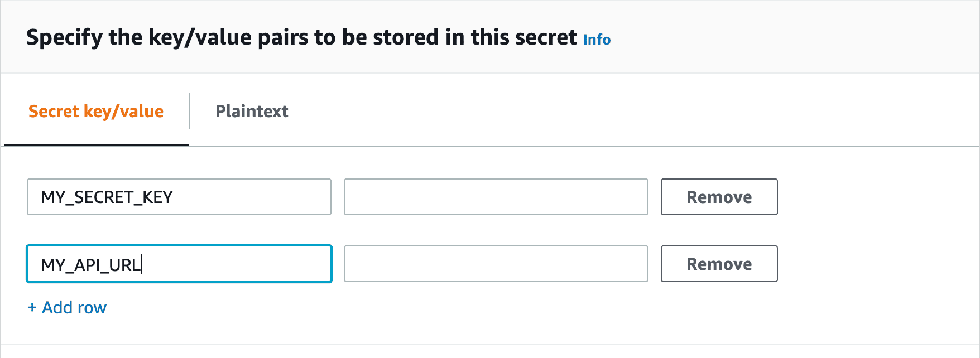The image size is (980, 358).
Task: View secret as Plaintext
Action: coord(252,112)
